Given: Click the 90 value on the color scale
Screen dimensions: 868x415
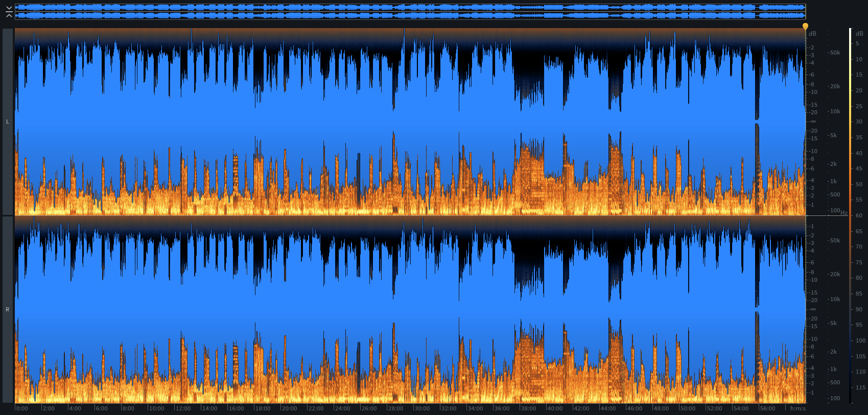Looking at the screenshot, I should [x=859, y=309].
